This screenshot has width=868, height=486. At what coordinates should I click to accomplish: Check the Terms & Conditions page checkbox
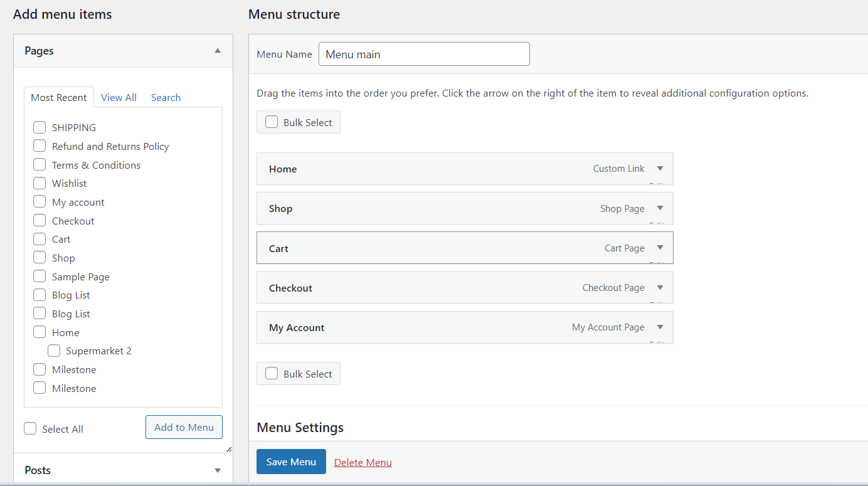tap(40, 165)
